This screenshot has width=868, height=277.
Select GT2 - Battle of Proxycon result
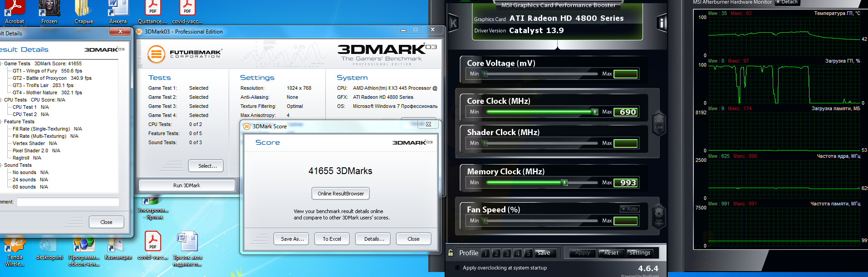pyautogui.click(x=52, y=78)
